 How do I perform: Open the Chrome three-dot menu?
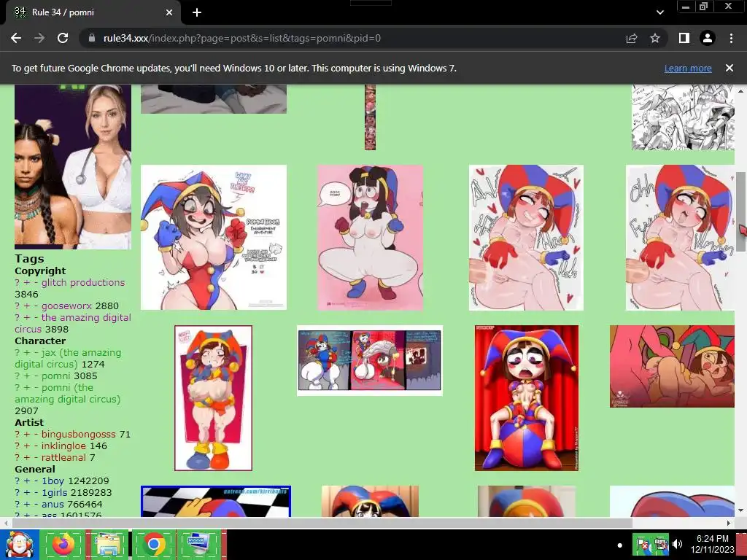(x=731, y=38)
